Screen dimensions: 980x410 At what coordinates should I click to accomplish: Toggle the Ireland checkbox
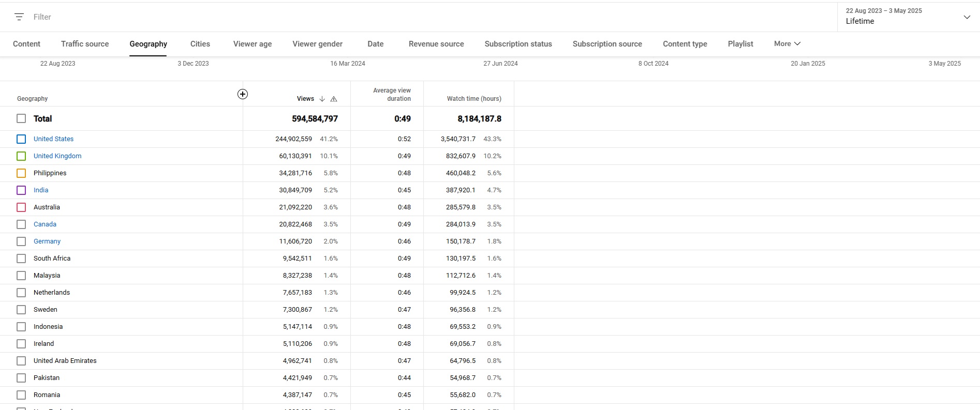tap(21, 344)
